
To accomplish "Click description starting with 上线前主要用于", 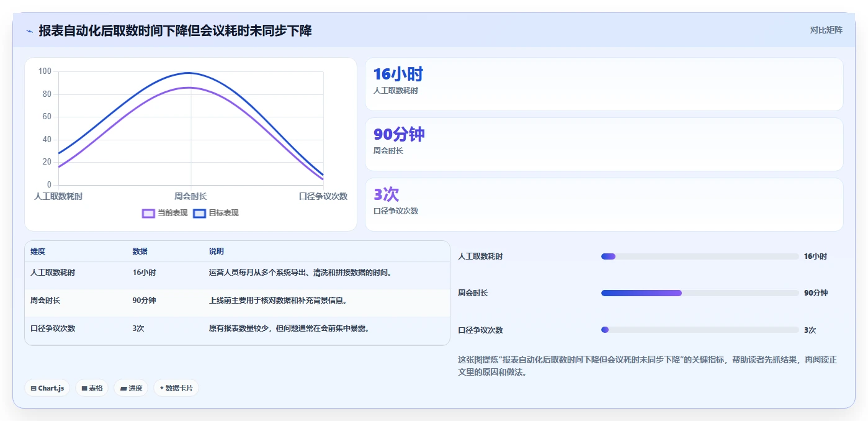I will [278, 301].
